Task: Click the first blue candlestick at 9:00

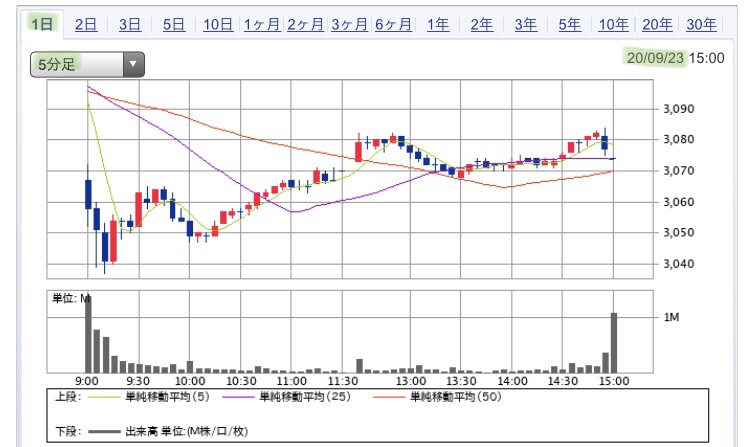Action: [88, 195]
